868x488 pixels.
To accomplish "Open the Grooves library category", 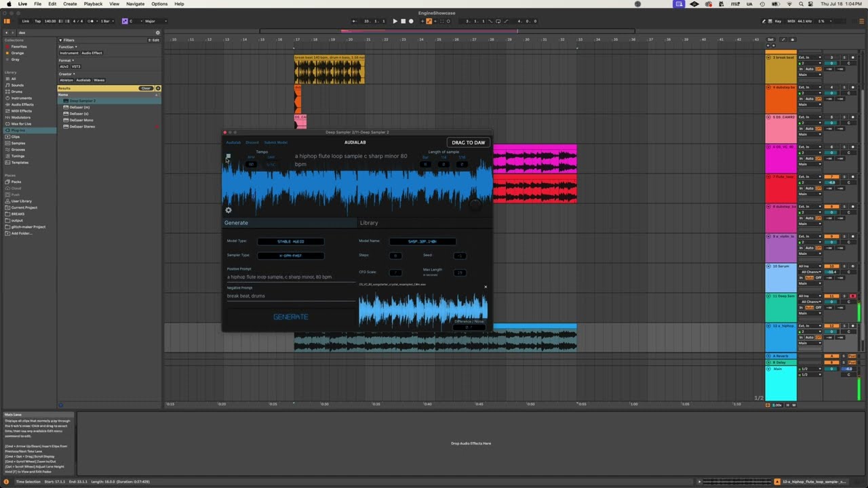I will (18, 150).
